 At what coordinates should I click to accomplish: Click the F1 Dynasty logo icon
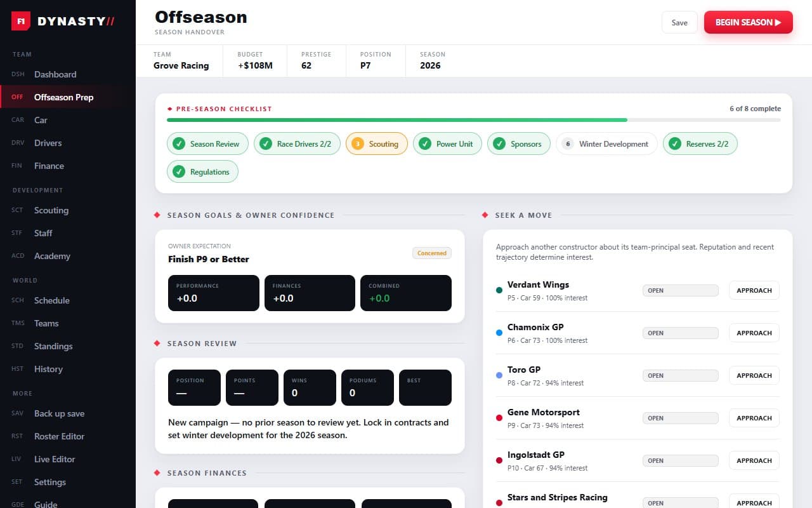[21, 22]
